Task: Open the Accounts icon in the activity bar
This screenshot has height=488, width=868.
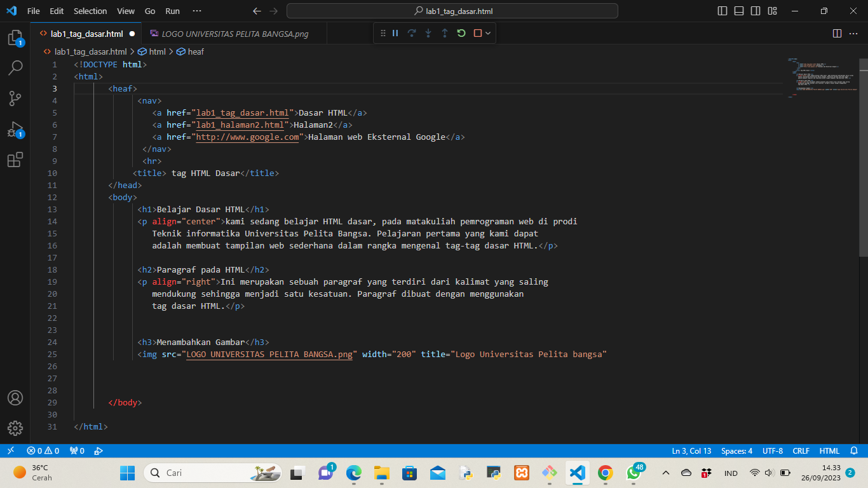Action: (15, 398)
